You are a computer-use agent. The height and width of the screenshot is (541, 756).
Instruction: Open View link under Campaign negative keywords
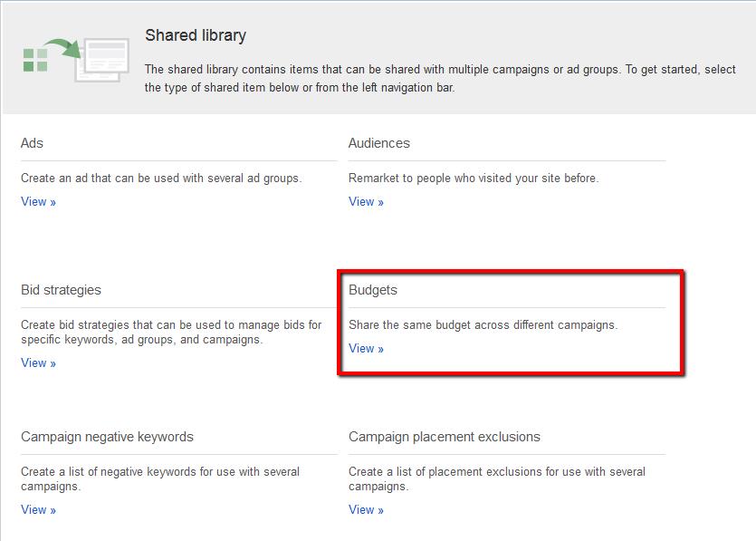click(x=38, y=510)
